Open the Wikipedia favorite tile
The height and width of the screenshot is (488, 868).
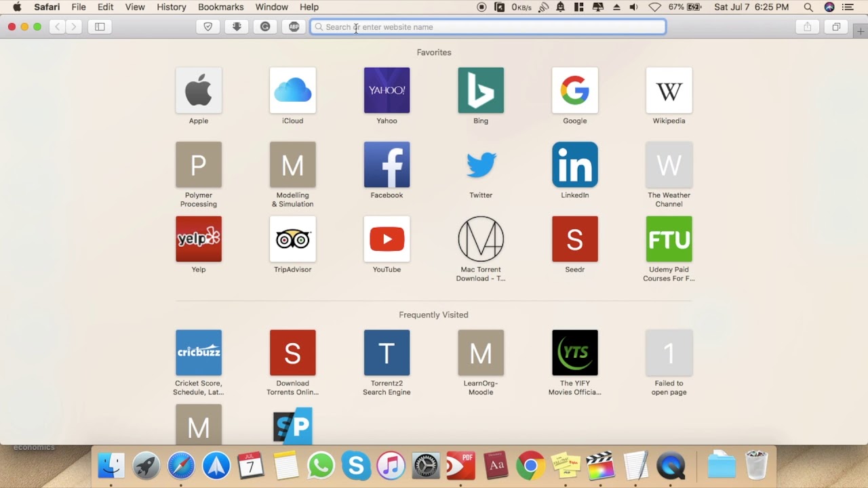pyautogui.click(x=669, y=90)
